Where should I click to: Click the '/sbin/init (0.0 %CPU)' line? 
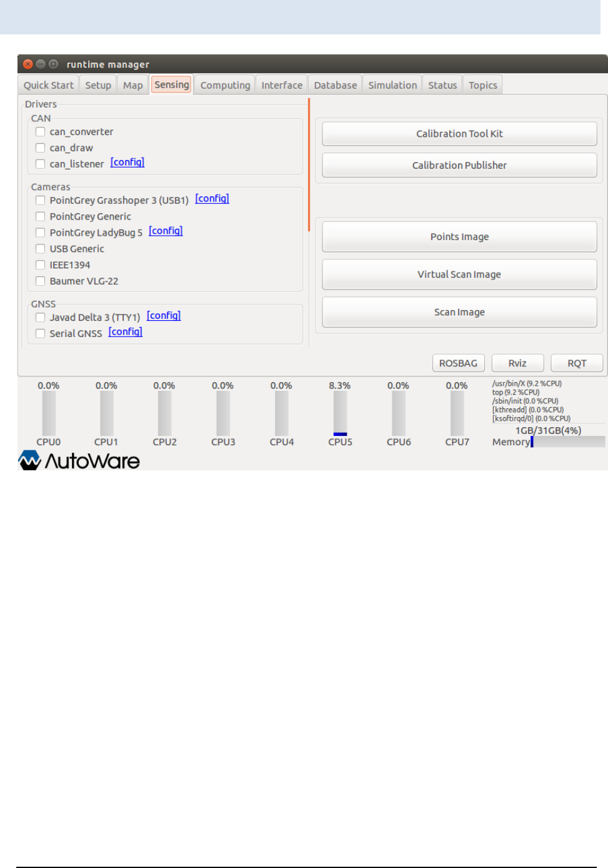coord(525,401)
